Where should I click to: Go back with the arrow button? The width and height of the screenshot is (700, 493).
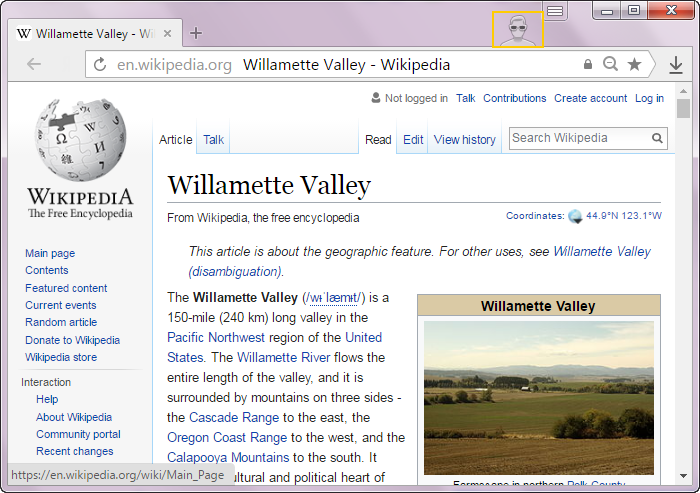click(x=34, y=64)
